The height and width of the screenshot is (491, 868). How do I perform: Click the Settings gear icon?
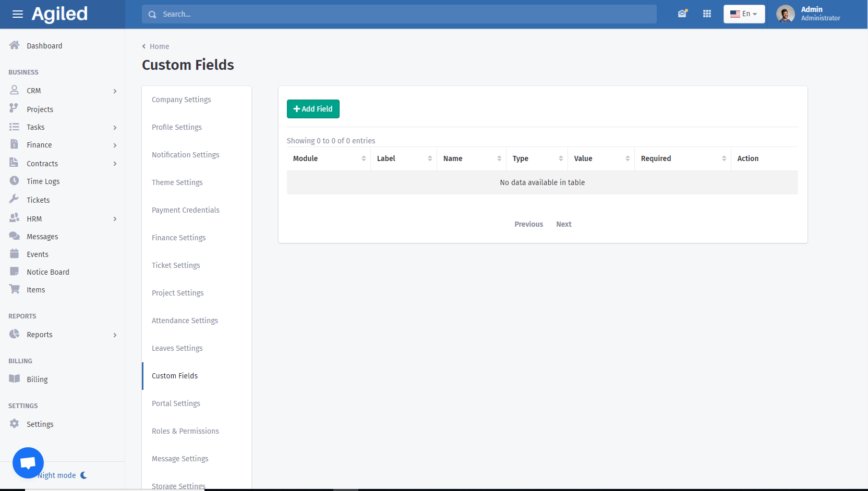pyautogui.click(x=15, y=424)
